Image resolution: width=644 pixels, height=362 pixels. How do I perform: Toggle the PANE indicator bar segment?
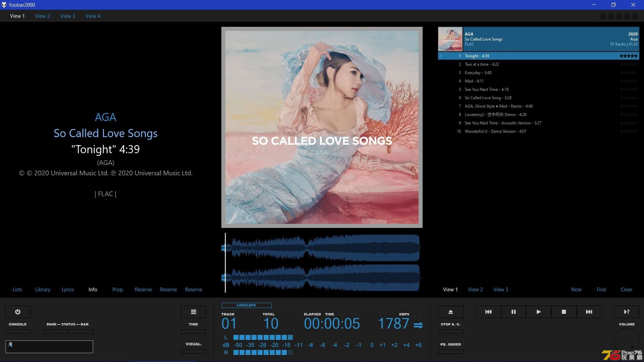(x=55, y=331)
